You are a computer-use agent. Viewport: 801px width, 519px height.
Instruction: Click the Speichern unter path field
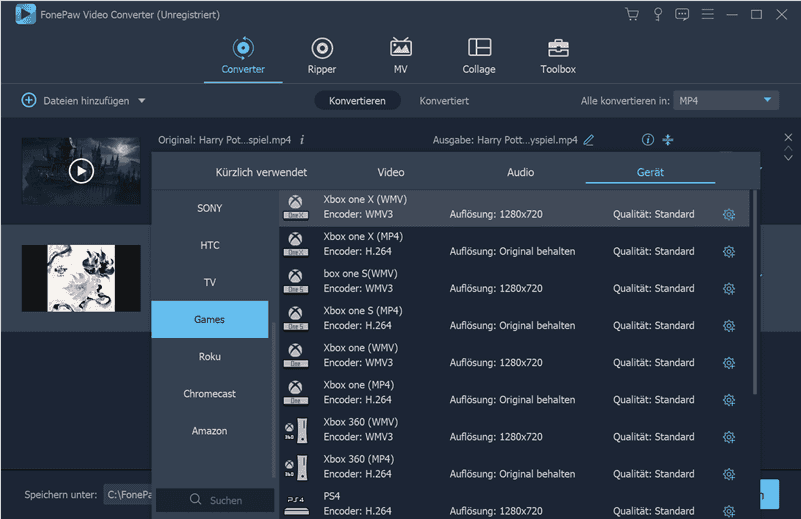point(128,494)
